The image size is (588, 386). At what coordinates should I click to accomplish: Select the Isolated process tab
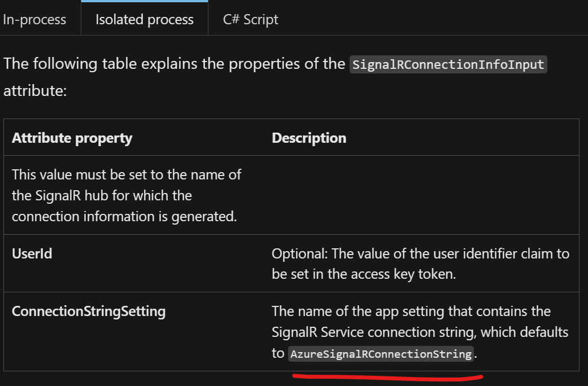(145, 20)
